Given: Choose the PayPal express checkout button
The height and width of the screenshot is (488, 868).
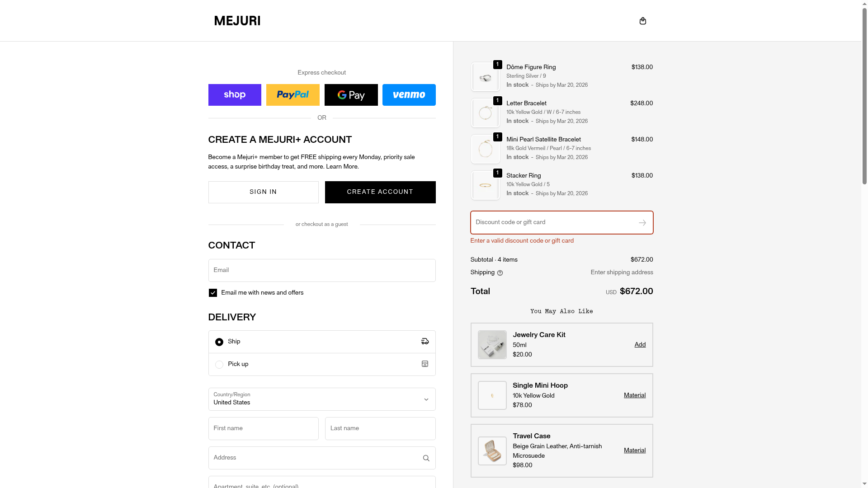Looking at the screenshot, I should coord(292,95).
